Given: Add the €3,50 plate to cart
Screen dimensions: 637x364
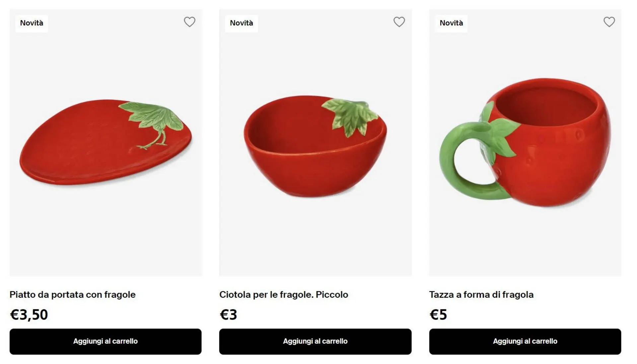Looking at the screenshot, I should pos(106,341).
